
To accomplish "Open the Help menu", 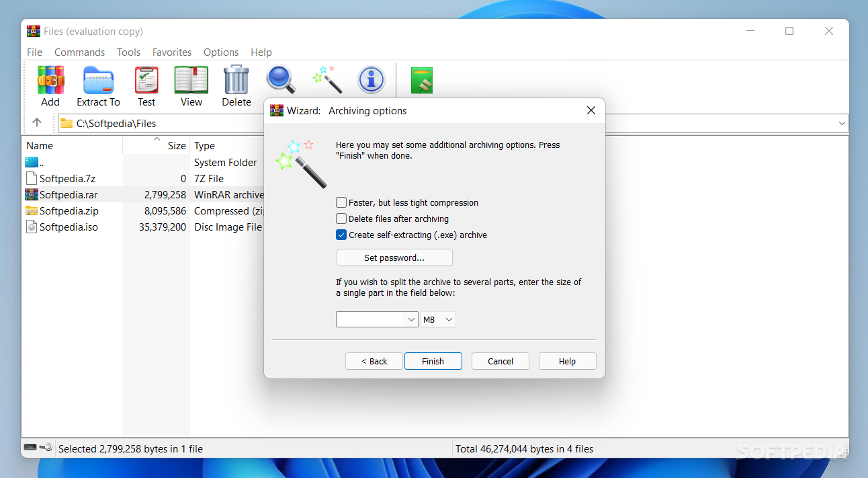I will coord(261,52).
